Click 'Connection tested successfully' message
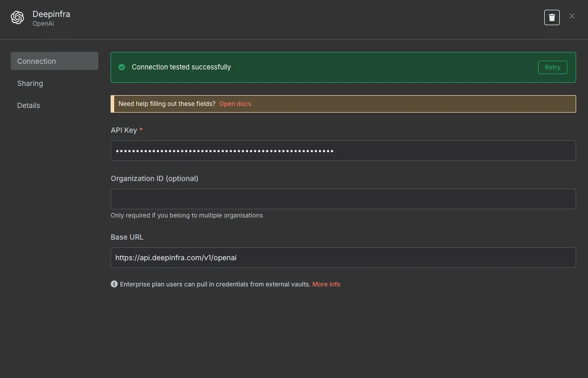The image size is (588, 378). [181, 67]
